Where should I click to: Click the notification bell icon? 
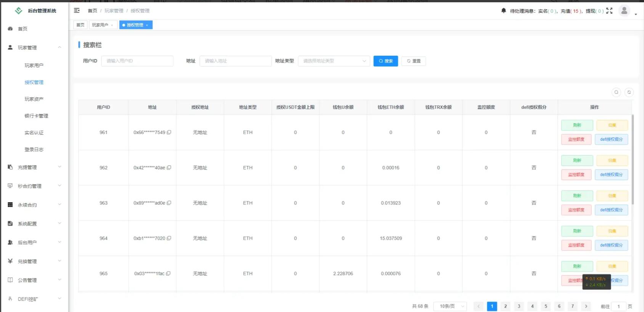(x=503, y=11)
